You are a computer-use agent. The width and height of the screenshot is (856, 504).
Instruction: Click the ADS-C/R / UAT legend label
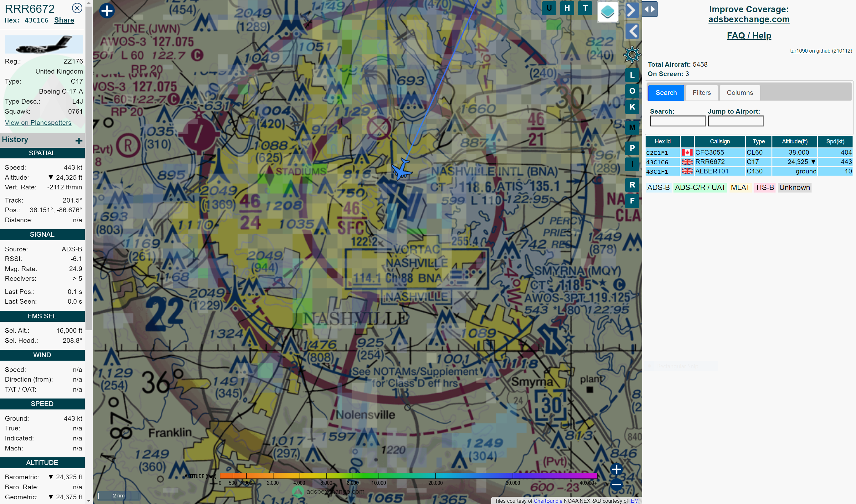pos(700,188)
